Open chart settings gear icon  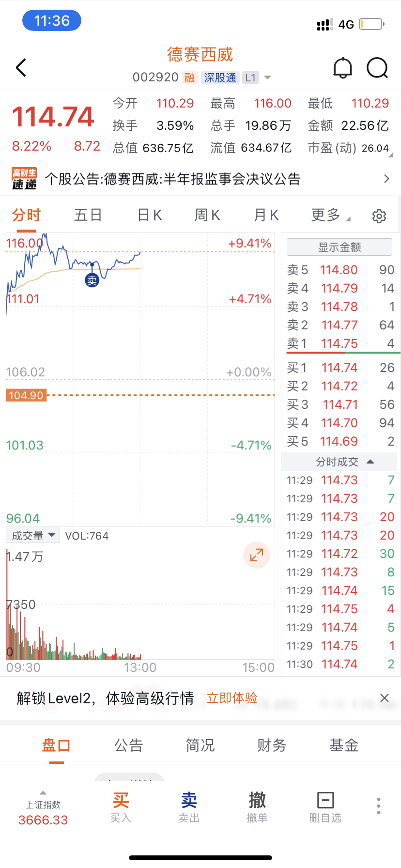point(379,216)
